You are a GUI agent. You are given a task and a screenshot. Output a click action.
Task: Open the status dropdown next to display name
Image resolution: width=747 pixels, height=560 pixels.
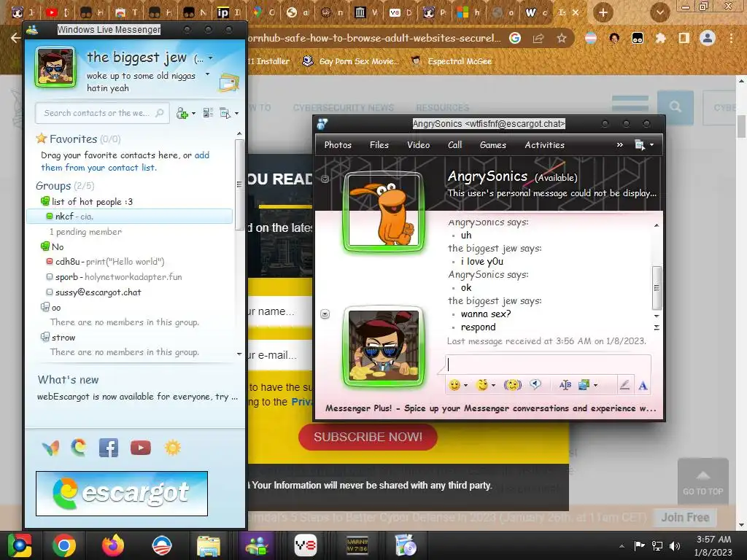click(x=211, y=58)
